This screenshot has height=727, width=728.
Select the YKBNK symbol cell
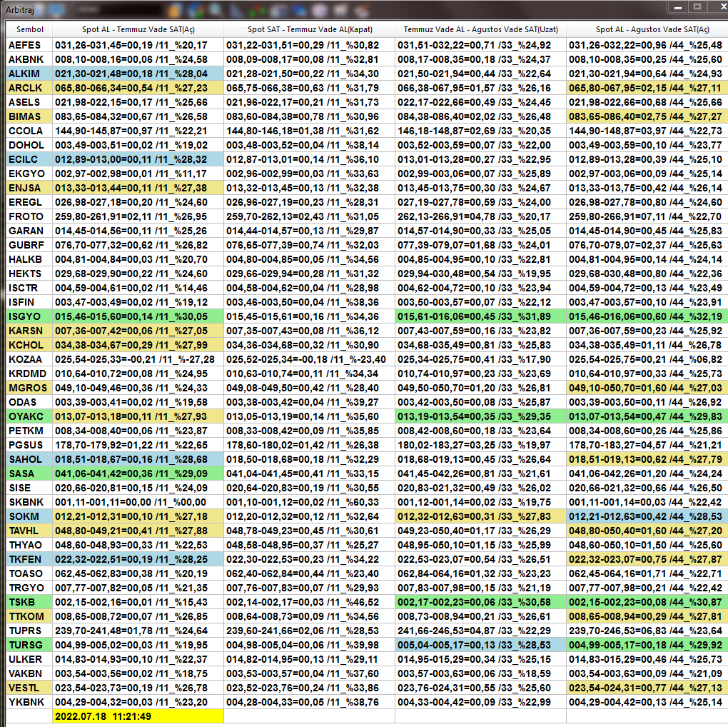tap(29, 703)
